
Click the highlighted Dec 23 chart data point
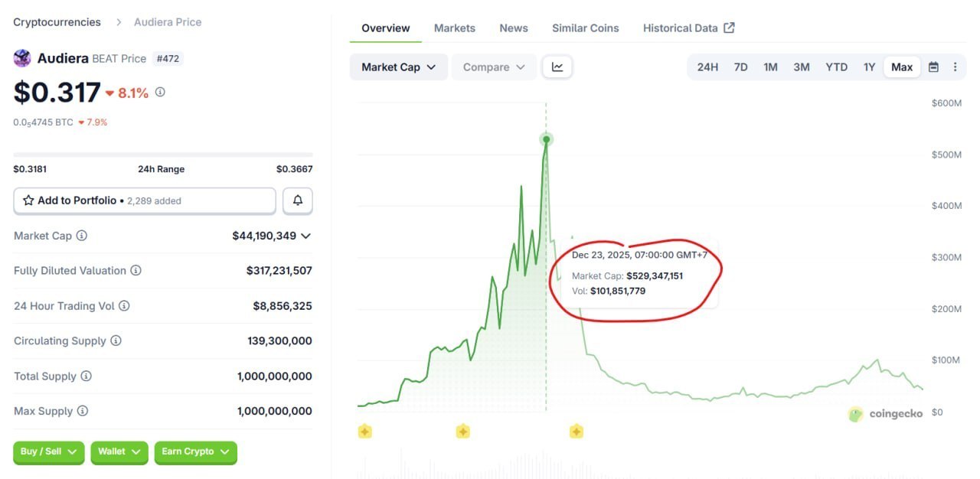tap(546, 139)
